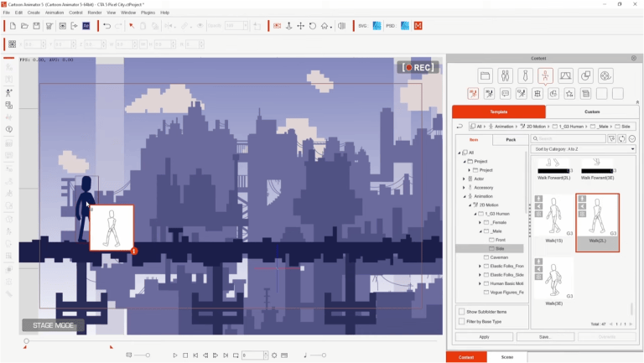Open the Scene content category icon

click(565, 75)
